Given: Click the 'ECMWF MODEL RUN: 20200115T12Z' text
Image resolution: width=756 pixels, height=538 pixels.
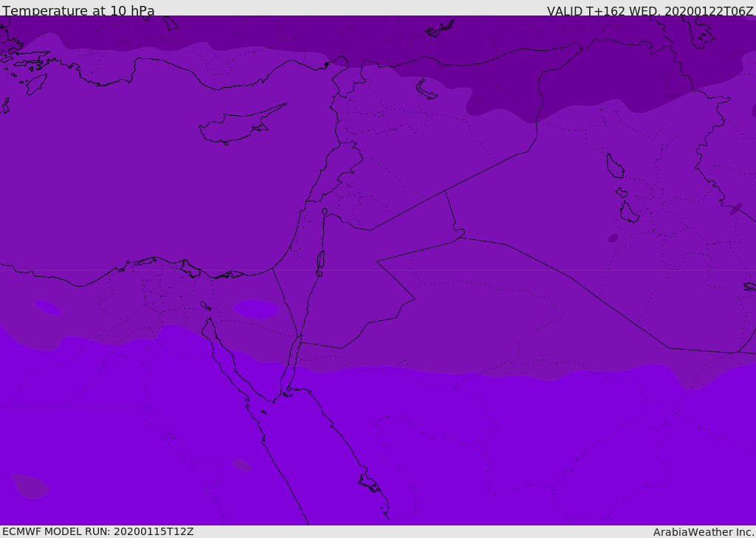Looking at the screenshot, I should click(98, 531).
